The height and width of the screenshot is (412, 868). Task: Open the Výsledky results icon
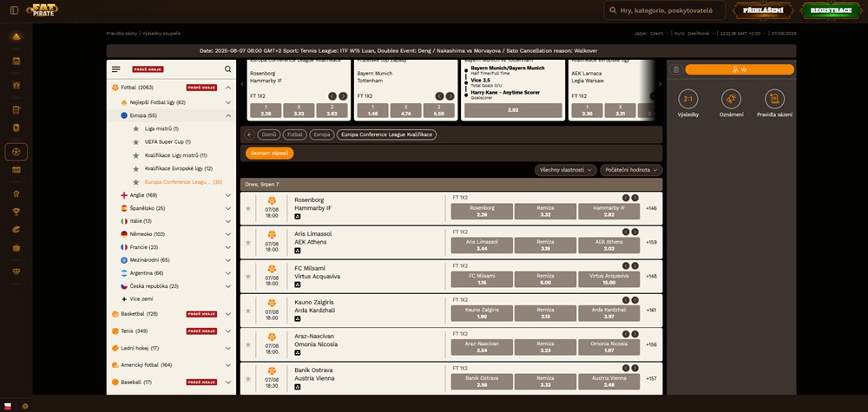coord(688,99)
